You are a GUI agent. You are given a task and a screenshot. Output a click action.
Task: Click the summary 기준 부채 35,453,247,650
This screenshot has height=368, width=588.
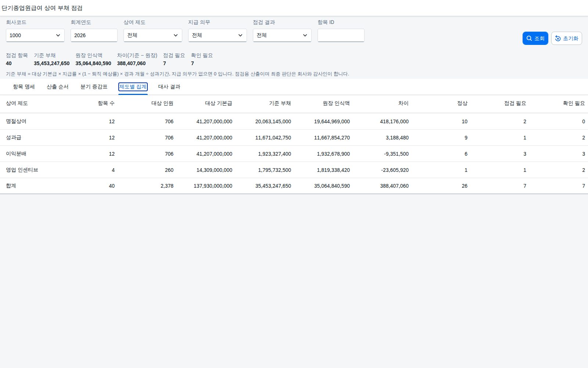pos(51,63)
